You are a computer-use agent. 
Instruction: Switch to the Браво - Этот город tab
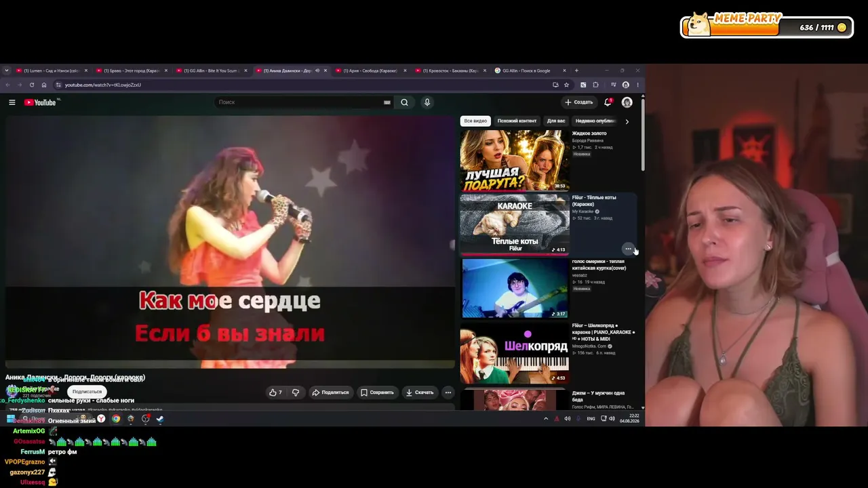[x=133, y=70]
